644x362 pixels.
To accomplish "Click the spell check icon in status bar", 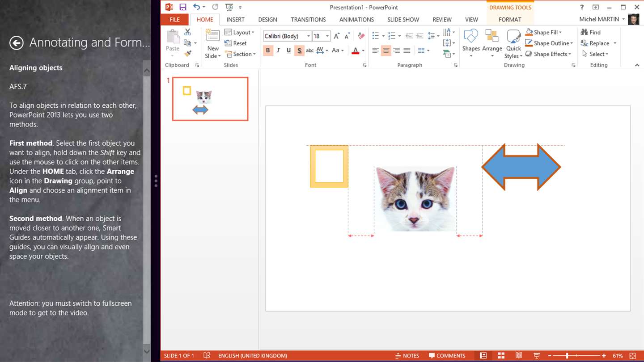I will coord(207,356).
